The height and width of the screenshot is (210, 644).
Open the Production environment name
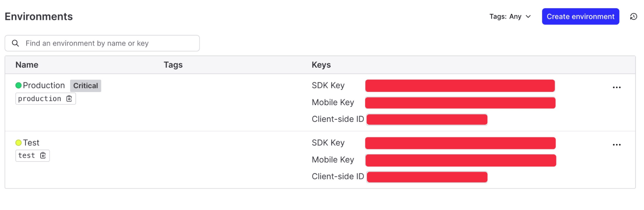pos(44,85)
